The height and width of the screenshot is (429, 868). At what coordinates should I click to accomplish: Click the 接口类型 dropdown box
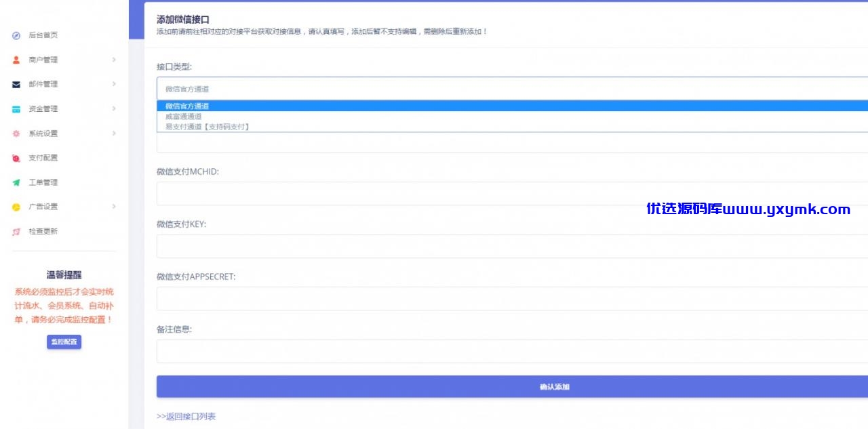(512, 89)
